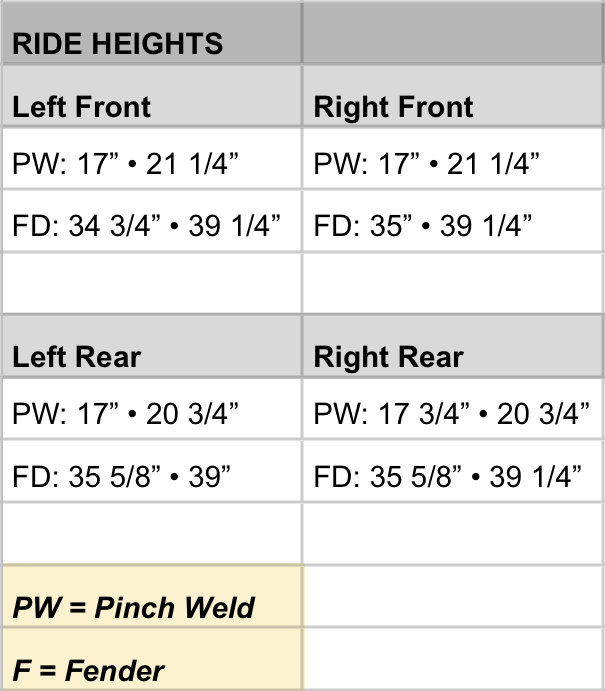Viewport: 605px width, 691px height.
Task: Click the Left Rear heading cell
Action: tap(152, 346)
